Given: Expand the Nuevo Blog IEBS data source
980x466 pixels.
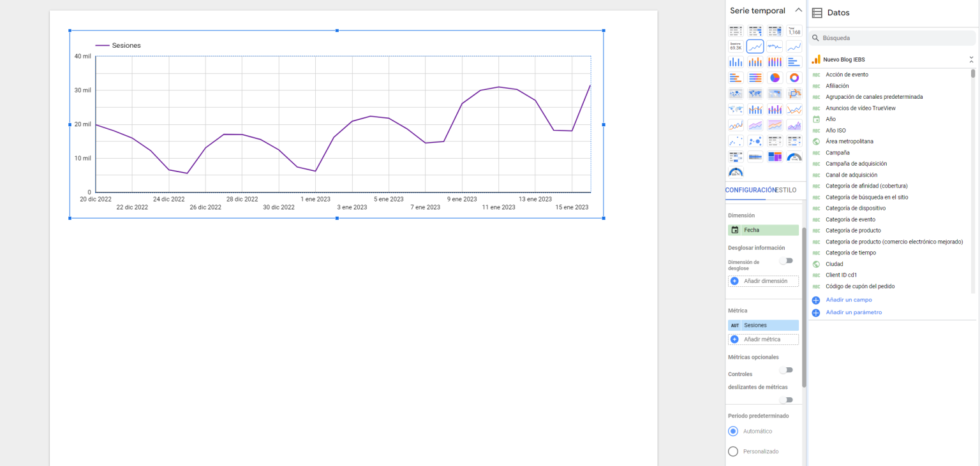Looking at the screenshot, I should 971,59.
